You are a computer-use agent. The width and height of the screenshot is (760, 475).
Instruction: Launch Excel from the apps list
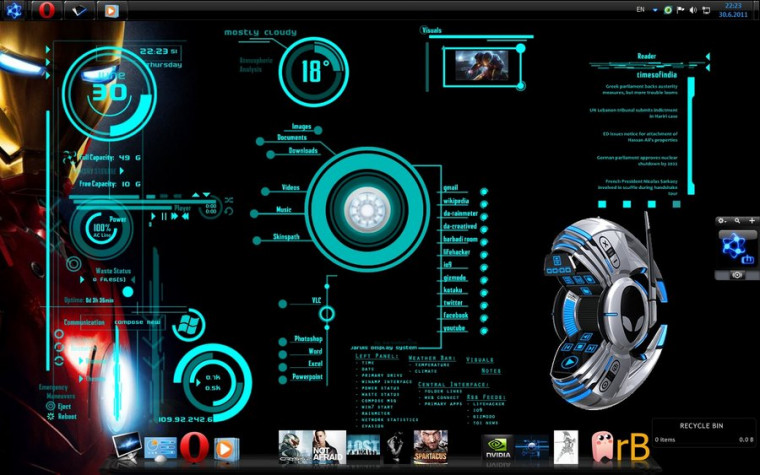tap(315, 363)
